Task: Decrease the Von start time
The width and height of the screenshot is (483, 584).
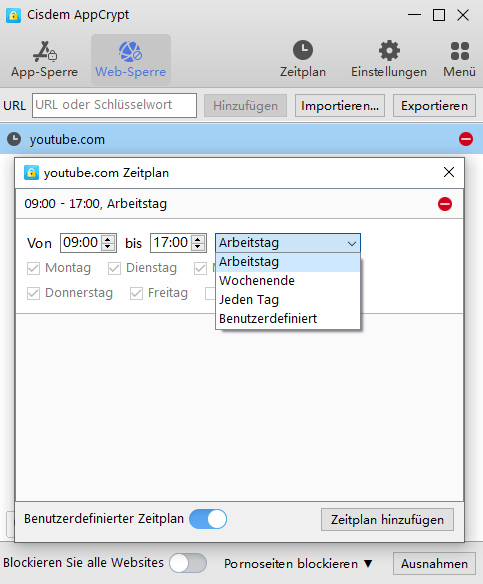Action: (108, 247)
